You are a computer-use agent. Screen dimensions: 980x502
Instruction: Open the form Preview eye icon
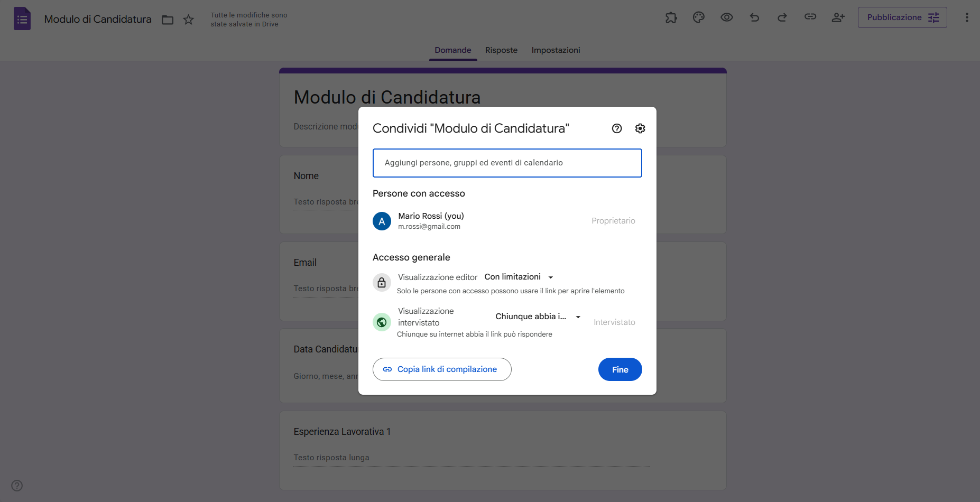[727, 17]
